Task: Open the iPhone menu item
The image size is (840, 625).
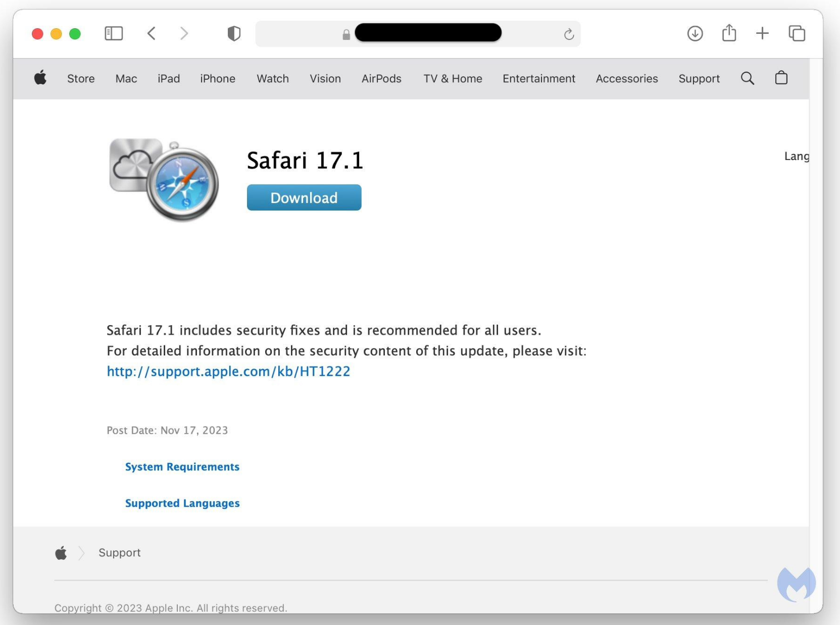Action: 218,78
